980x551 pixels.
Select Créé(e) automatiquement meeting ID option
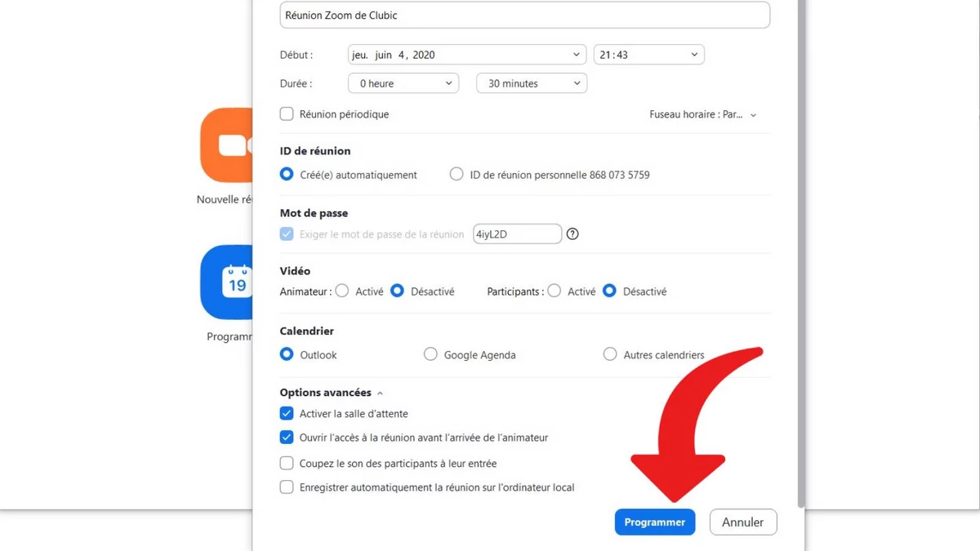pos(287,175)
